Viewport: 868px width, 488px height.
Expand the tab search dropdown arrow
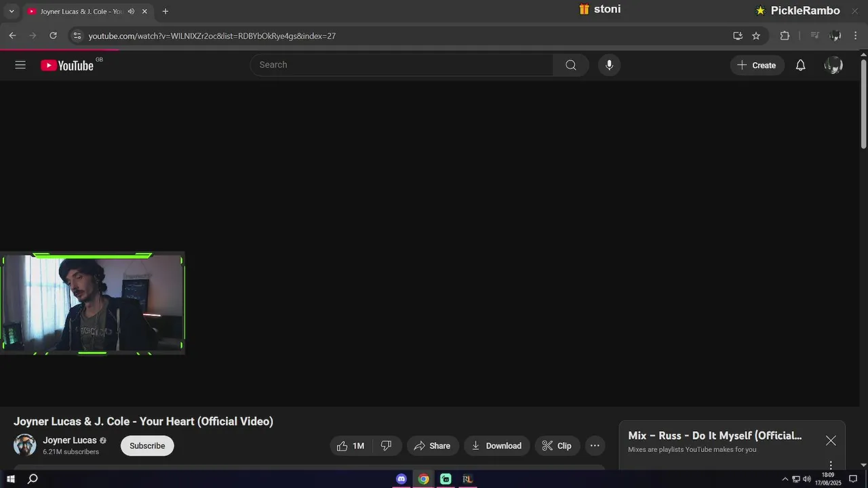tap(11, 12)
